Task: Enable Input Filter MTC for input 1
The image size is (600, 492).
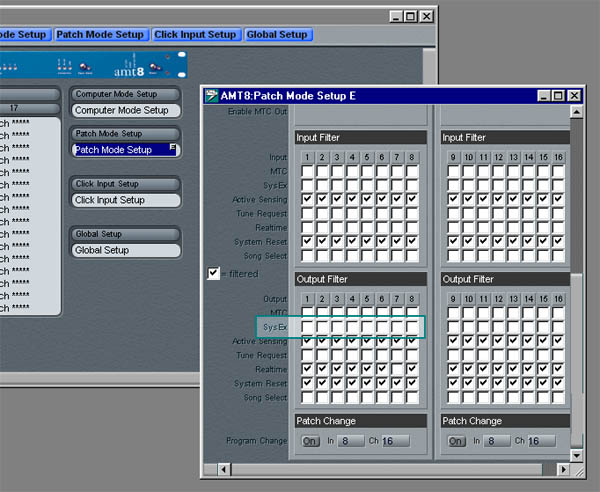Action: click(307, 171)
